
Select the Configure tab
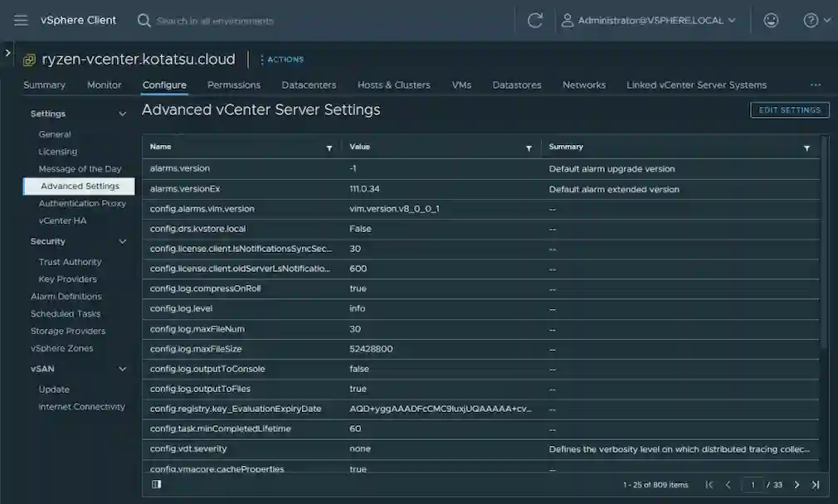[x=164, y=85]
